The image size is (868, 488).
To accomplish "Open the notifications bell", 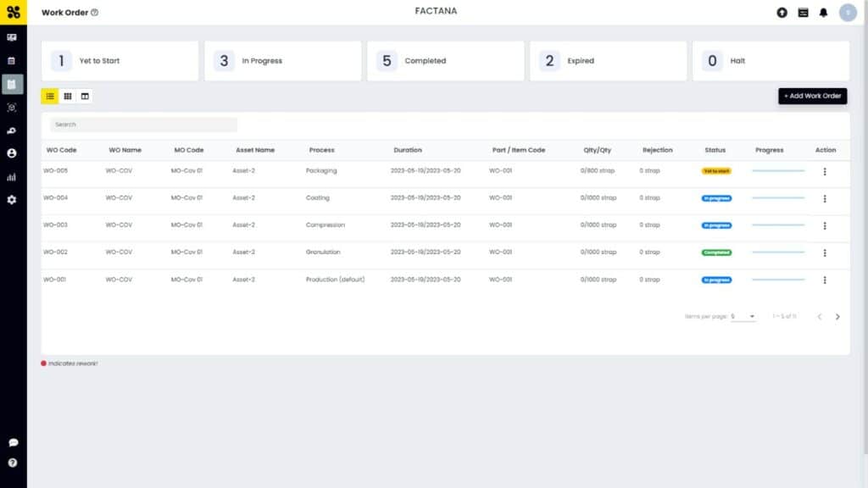I will [824, 12].
